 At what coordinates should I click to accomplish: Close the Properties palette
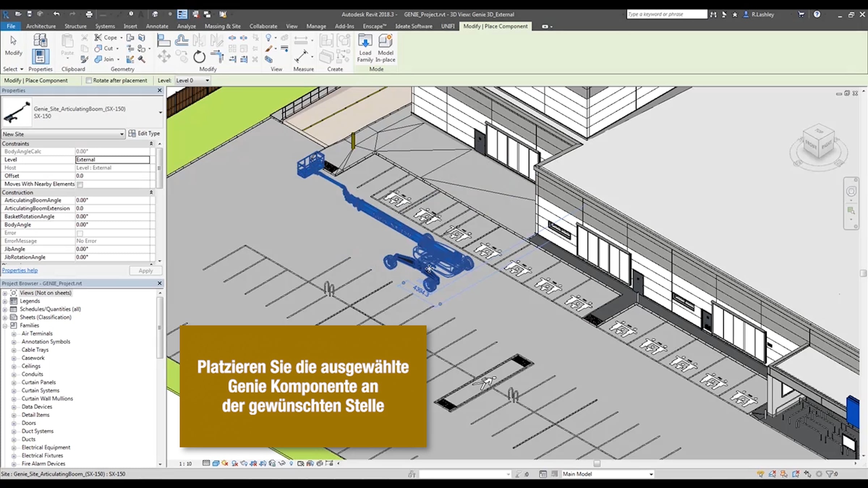[159, 90]
